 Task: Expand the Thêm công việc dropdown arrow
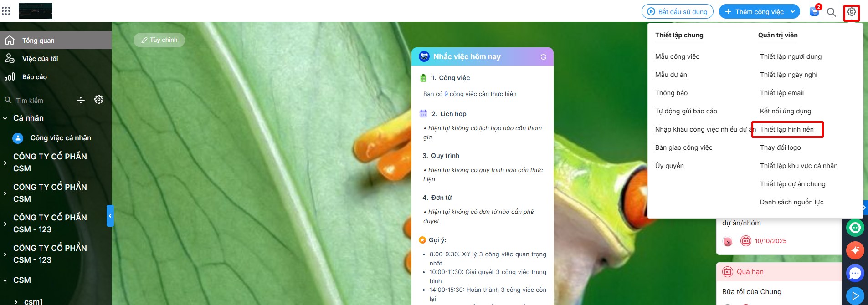click(x=793, y=12)
